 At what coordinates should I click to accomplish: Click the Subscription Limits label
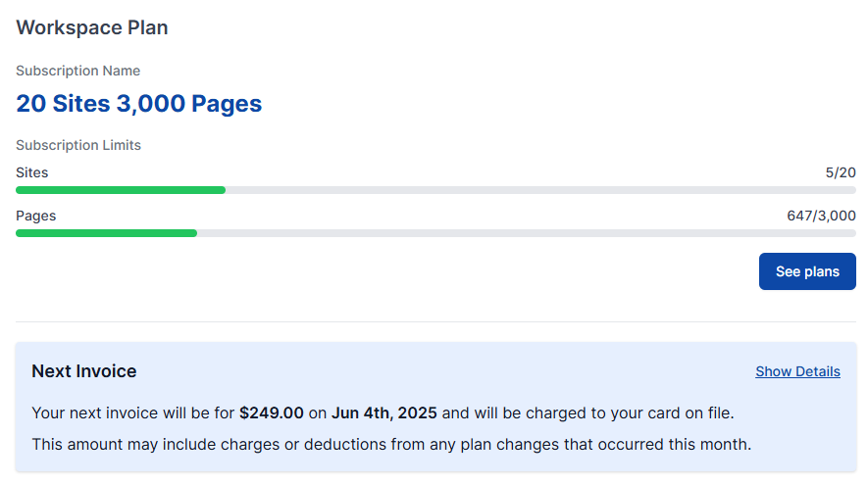tap(78, 145)
